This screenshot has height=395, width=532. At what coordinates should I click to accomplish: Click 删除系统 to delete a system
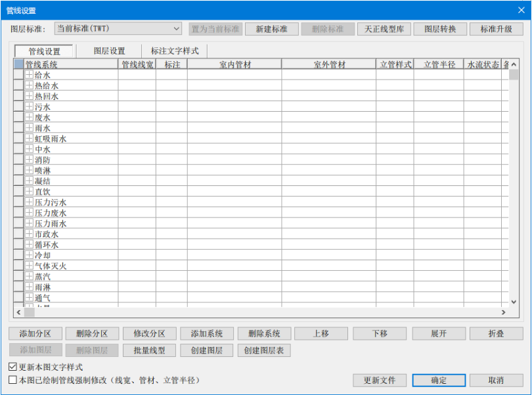tap(264, 333)
